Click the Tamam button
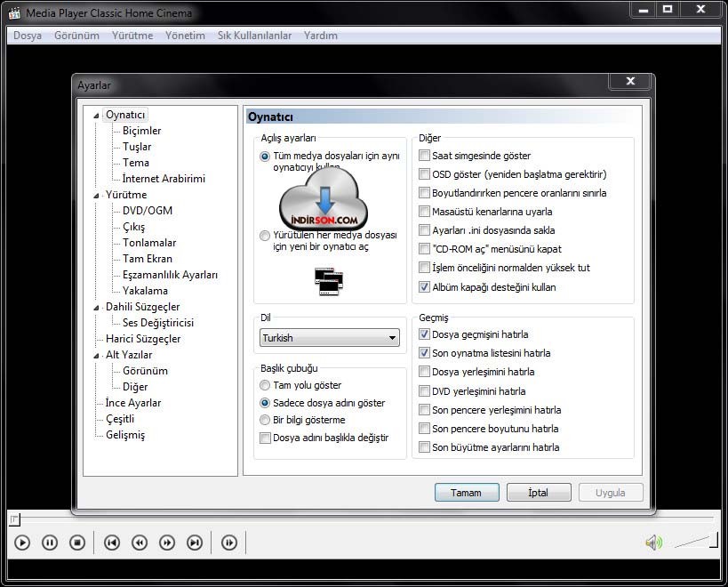Image resolution: width=728 pixels, height=587 pixels. coord(467,492)
